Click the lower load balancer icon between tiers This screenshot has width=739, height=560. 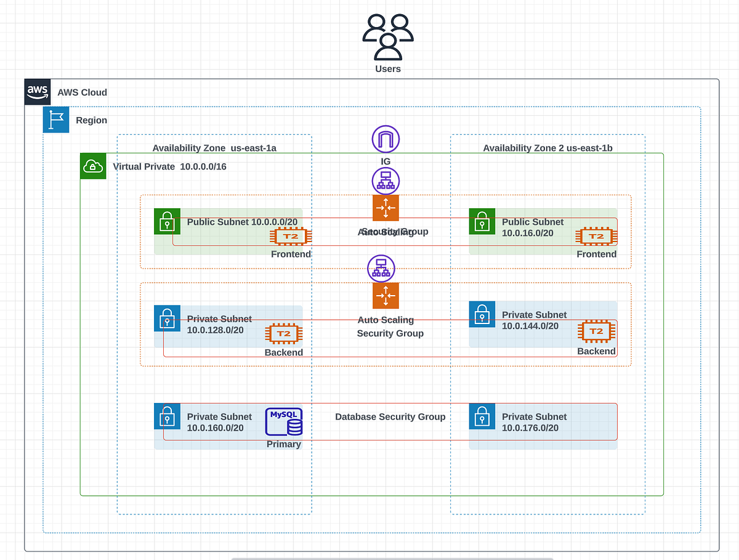pyautogui.click(x=381, y=268)
